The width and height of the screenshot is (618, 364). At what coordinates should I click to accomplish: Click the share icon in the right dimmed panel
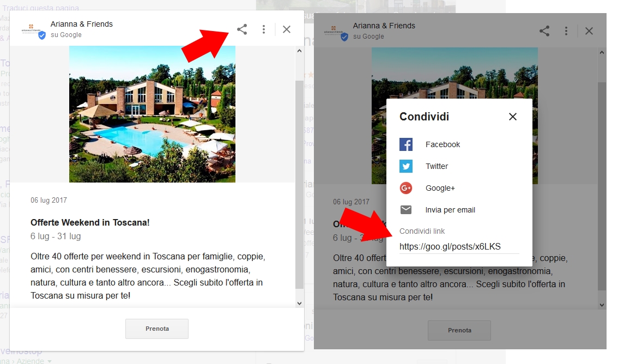pos(544,31)
